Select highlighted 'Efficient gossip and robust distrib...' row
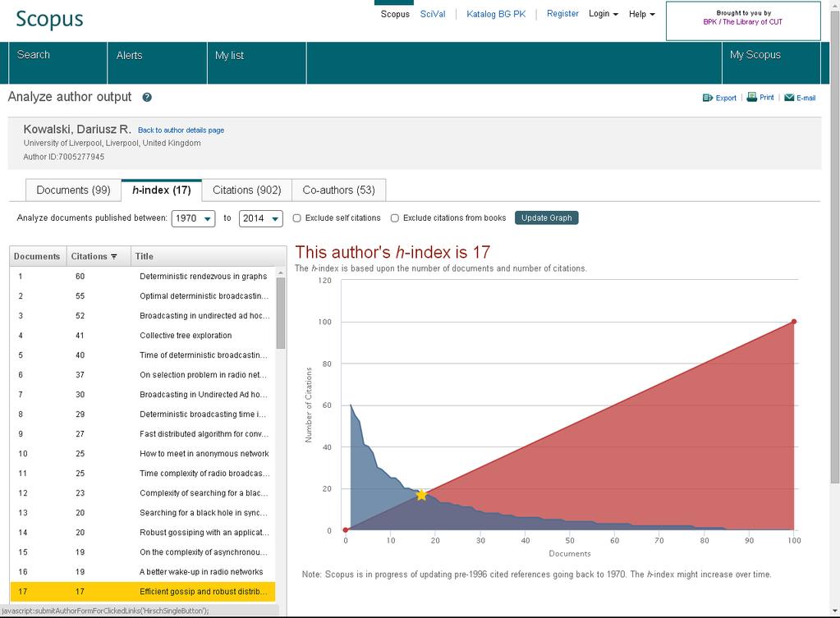840x618 pixels. [x=143, y=592]
